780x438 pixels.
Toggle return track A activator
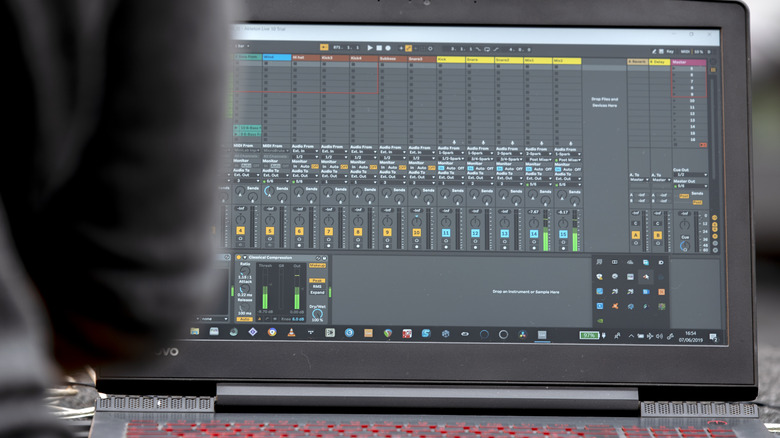click(635, 235)
